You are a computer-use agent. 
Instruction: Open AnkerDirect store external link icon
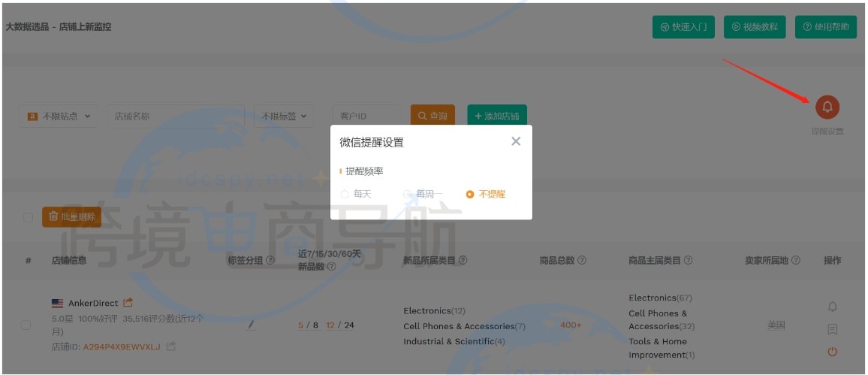[128, 302]
